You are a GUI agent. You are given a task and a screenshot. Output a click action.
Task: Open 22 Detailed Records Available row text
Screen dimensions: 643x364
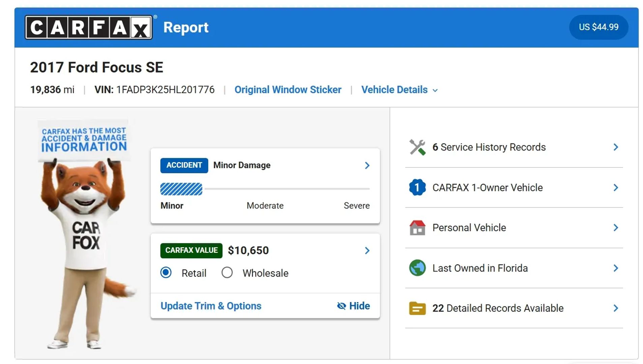pos(498,308)
